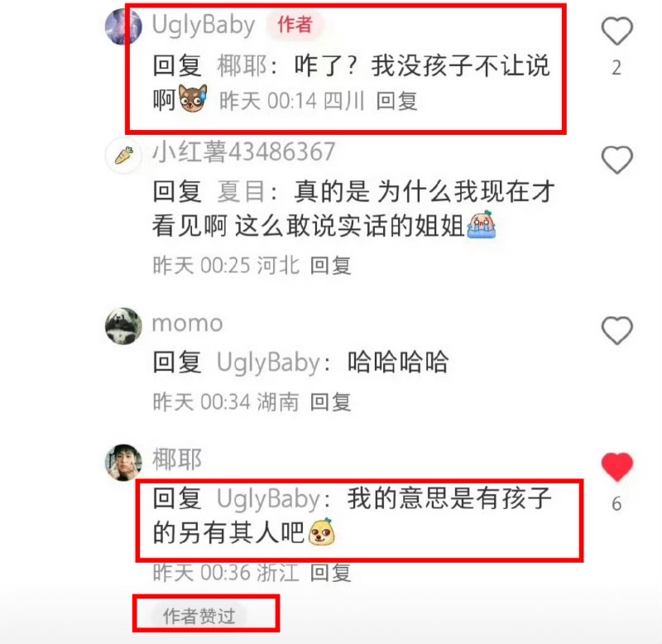Tap the UglyBaby username at top
The height and width of the screenshot is (644, 662).
pos(204,26)
